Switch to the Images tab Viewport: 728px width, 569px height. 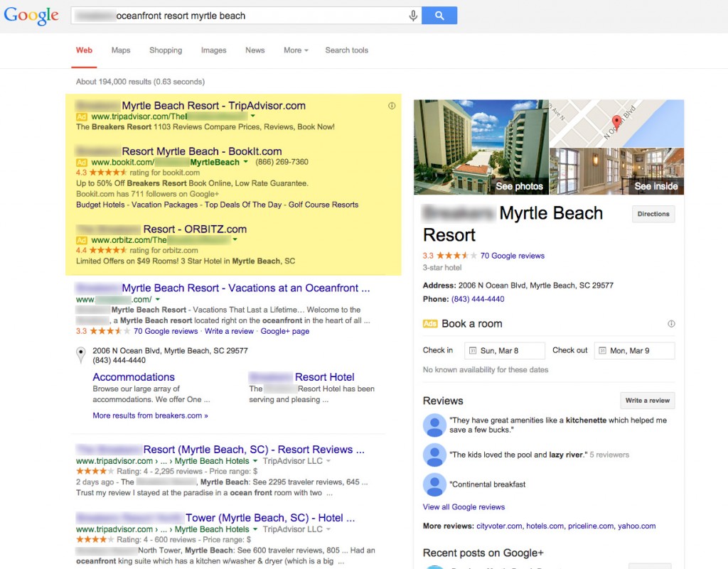click(213, 50)
